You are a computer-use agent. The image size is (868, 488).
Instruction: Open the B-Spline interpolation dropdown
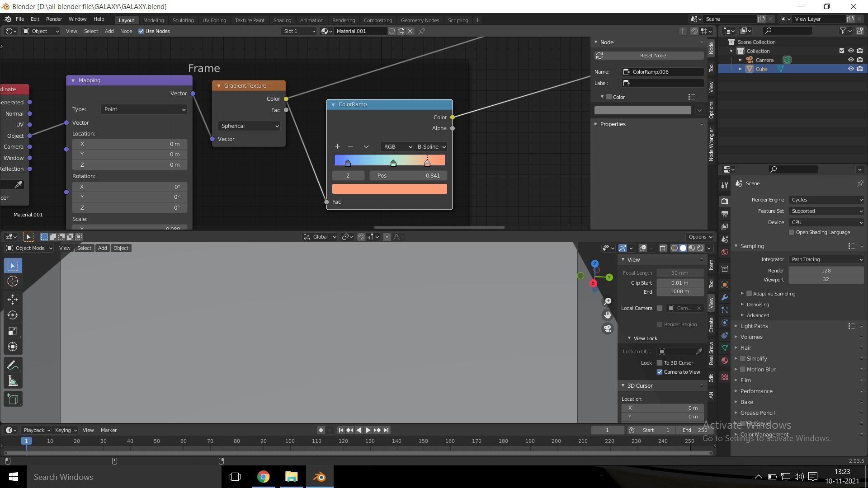(431, 146)
